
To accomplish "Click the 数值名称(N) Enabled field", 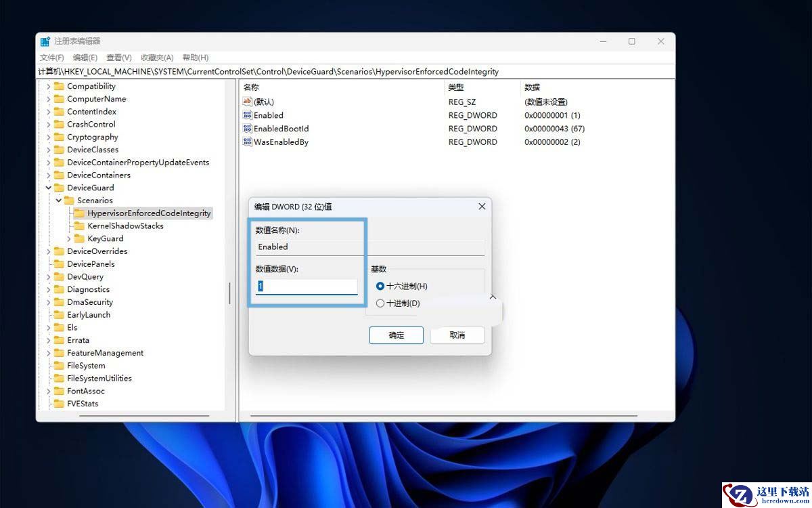I will point(369,247).
